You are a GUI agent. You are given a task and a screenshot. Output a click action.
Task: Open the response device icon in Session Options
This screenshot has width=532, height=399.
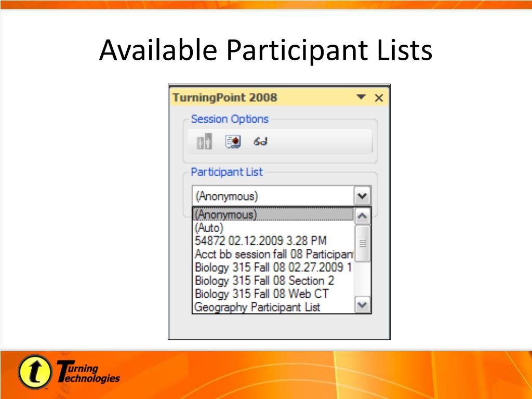coord(233,141)
